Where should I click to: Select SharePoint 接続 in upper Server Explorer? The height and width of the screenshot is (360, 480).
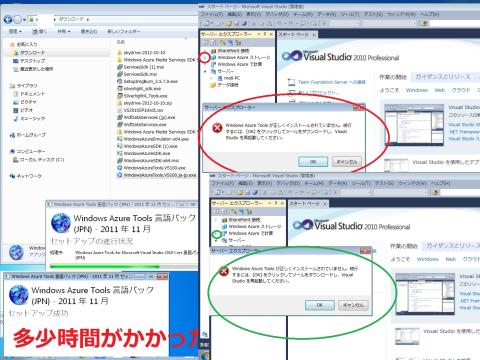[x=233, y=51]
